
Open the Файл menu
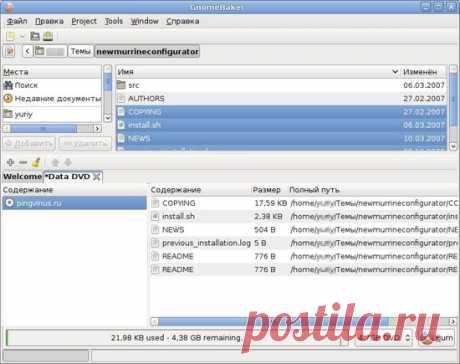pyautogui.click(x=17, y=21)
